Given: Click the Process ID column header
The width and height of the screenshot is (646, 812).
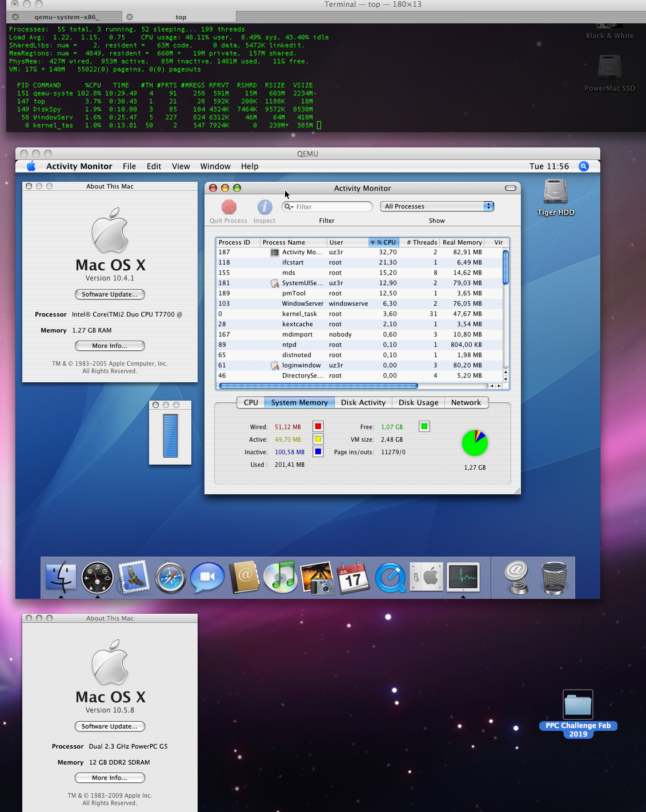Looking at the screenshot, I should click(x=238, y=242).
